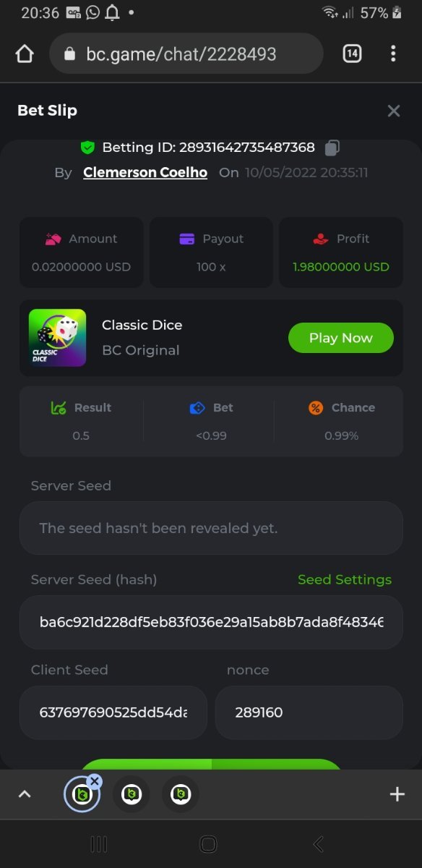
Task: Open Clemerson Coelho's profile link
Action: coord(145,173)
